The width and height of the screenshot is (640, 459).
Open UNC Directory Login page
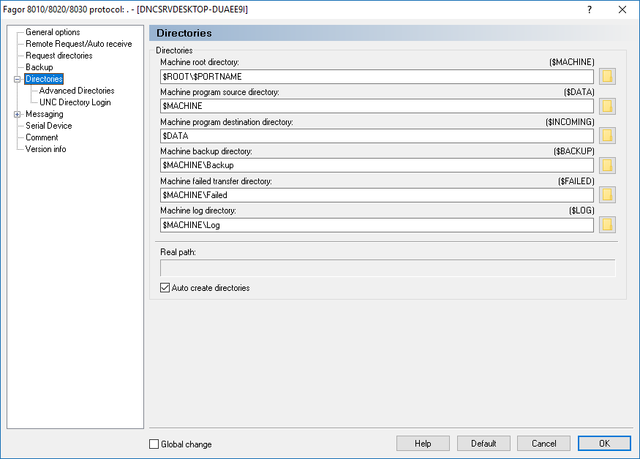click(75, 102)
